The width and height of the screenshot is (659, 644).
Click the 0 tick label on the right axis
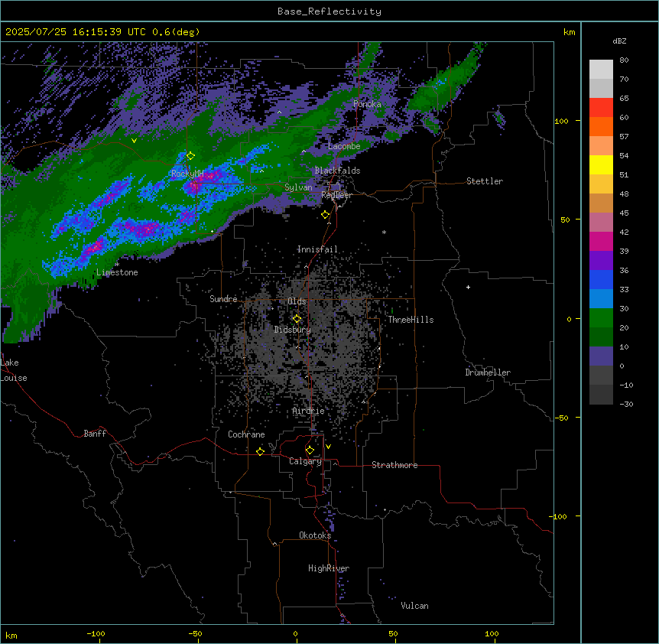(569, 319)
